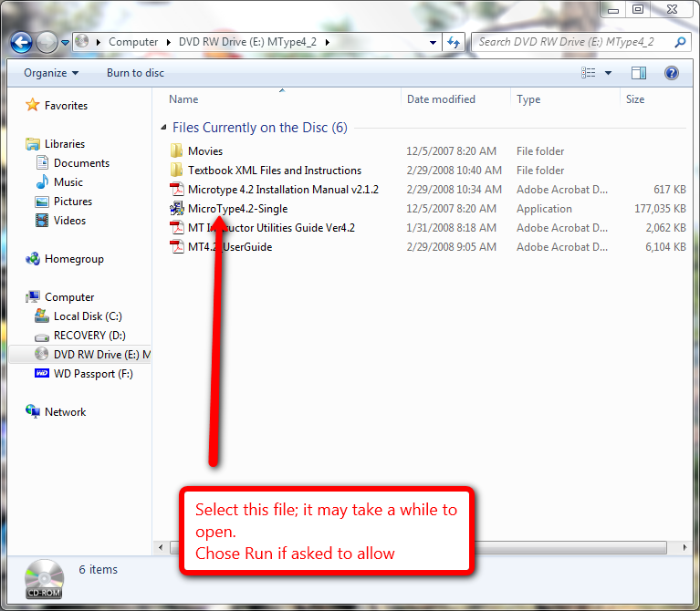700x611 pixels.
Task: Click the horizontal scrollbar thumb
Action: 418,547
